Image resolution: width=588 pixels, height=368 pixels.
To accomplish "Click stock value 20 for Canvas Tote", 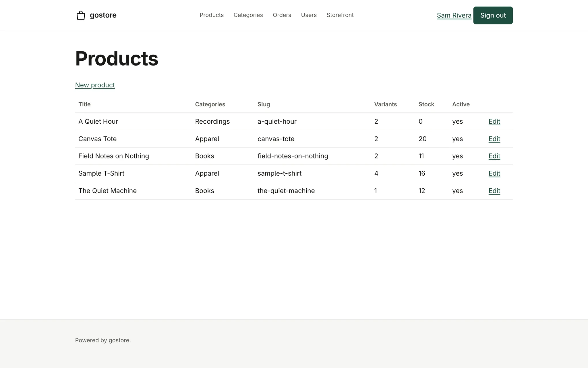I will click(422, 139).
